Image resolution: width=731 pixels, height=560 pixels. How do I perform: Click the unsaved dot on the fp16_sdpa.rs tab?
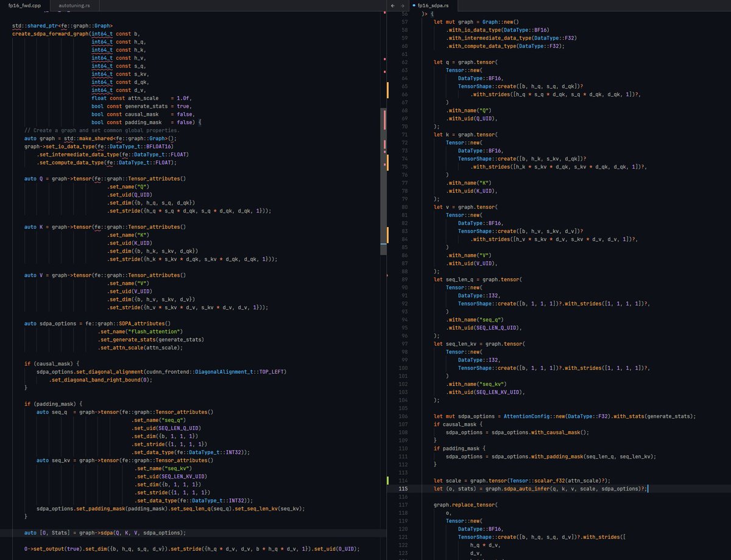pyautogui.click(x=414, y=5)
